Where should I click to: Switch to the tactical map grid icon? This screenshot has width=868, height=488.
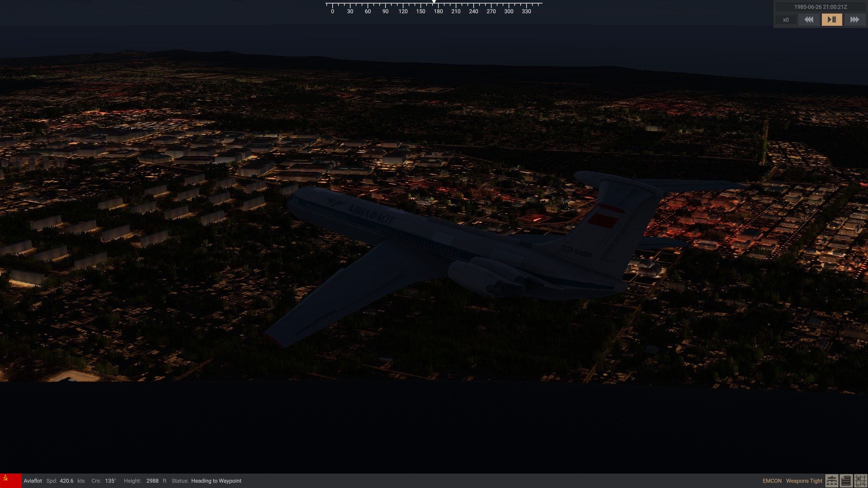[860, 481]
